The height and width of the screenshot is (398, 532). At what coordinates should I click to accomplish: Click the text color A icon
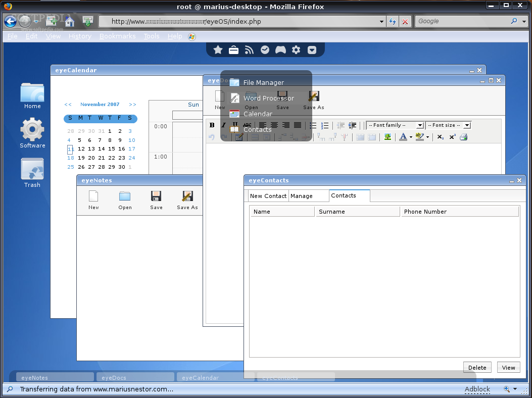pos(403,137)
